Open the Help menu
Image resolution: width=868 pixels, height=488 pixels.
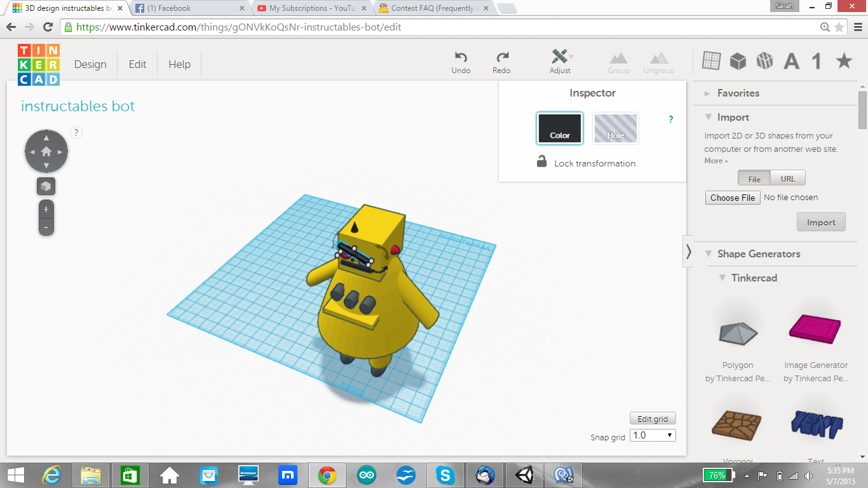(179, 64)
